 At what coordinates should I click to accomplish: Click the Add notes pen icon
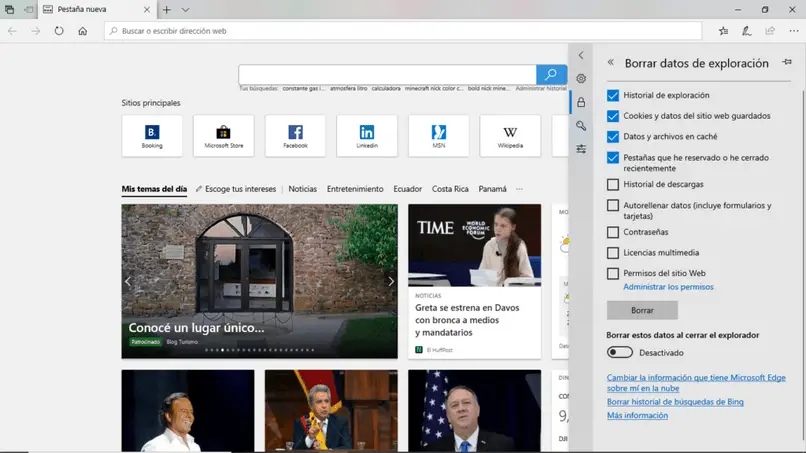[x=746, y=31]
